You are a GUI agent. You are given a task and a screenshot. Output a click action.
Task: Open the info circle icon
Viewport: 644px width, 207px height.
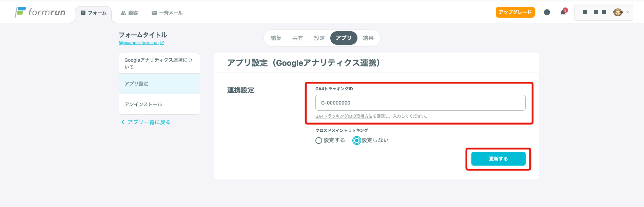tap(547, 12)
